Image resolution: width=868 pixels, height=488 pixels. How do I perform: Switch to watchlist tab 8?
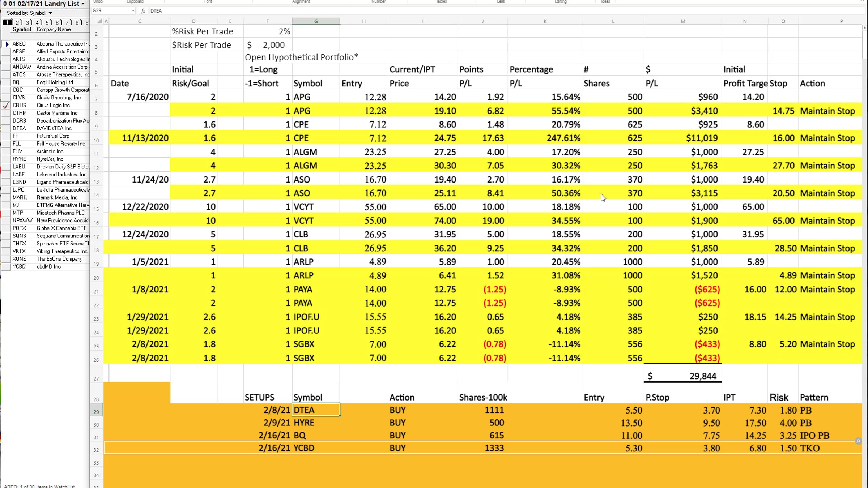(78, 22)
